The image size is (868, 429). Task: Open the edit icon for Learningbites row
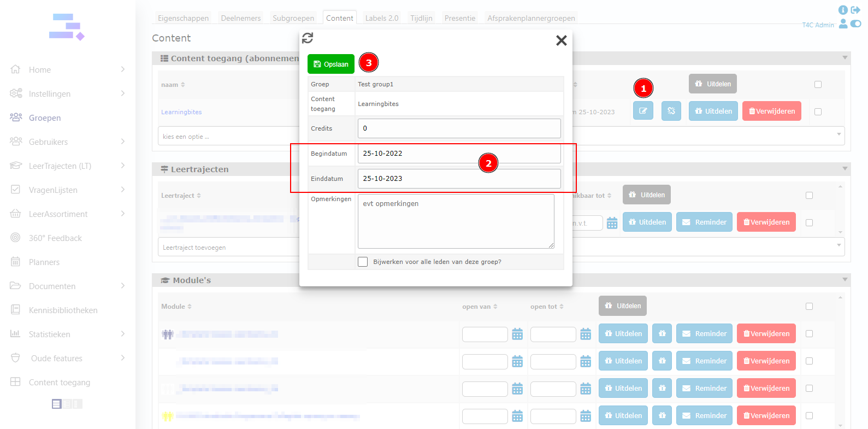click(643, 111)
